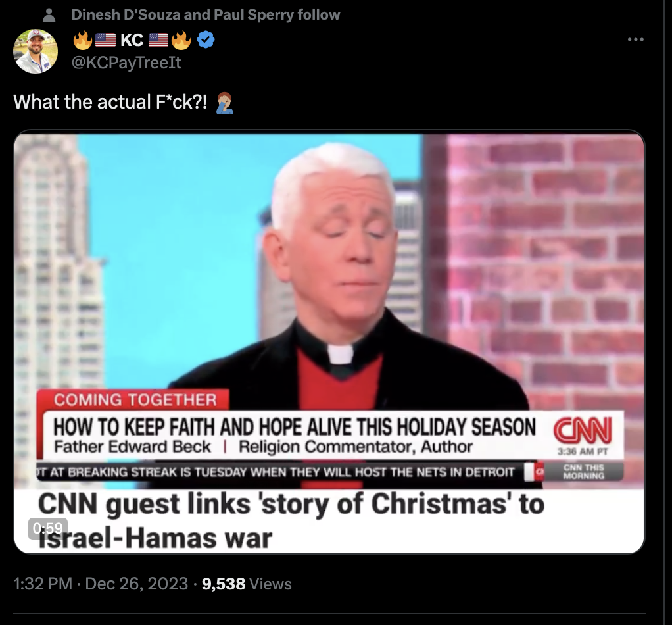Open the 9,538 Views count

point(247,584)
